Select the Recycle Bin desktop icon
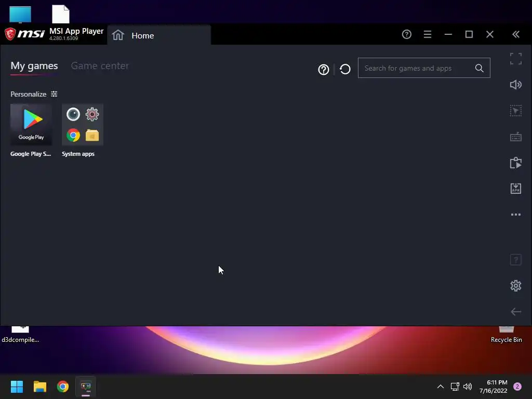532x399 pixels. (506, 335)
